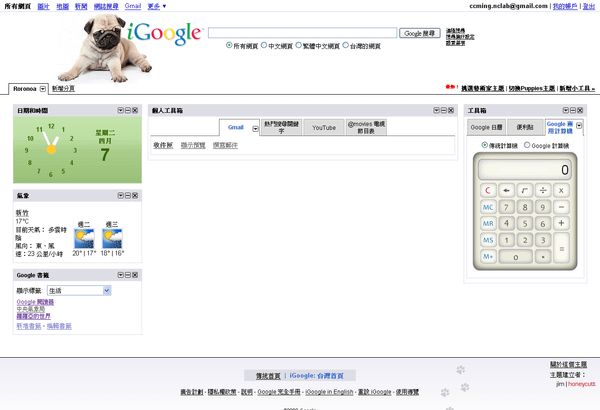Click the calculator backspace arrow key
600x410 pixels.
(506, 190)
